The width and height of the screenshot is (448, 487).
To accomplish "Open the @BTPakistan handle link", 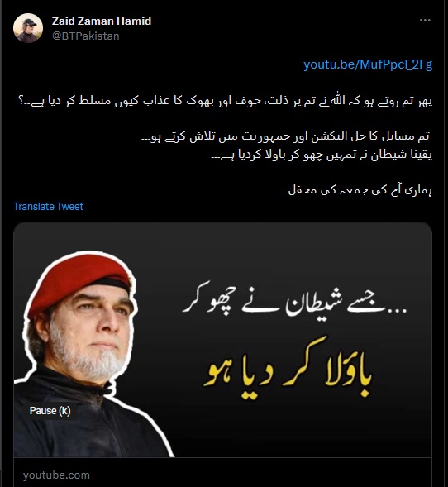I will click(86, 36).
